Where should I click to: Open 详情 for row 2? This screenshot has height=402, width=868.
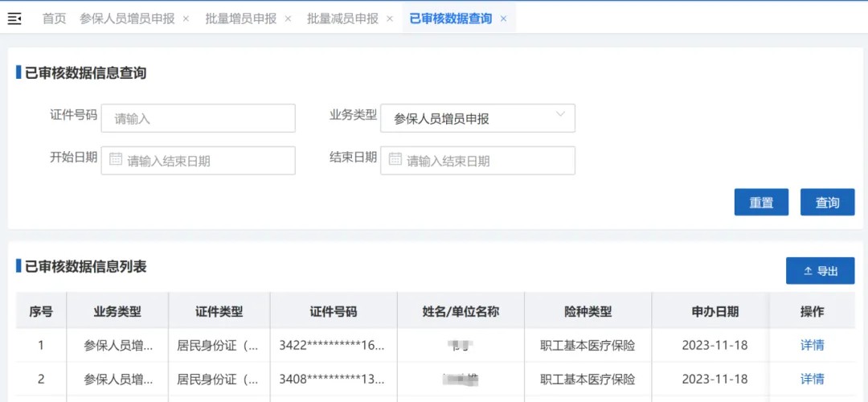[x=812, y=379]
